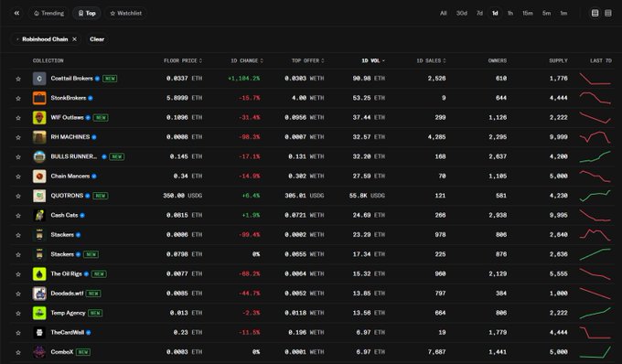
Task: View Coattail Brokers 7-day sparkline chart
Action: coord(595,79)
